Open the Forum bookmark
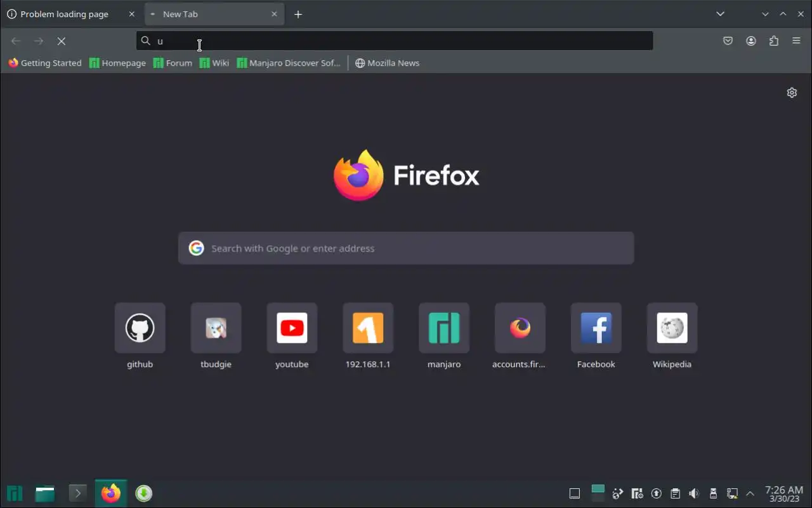 (173, 63)
